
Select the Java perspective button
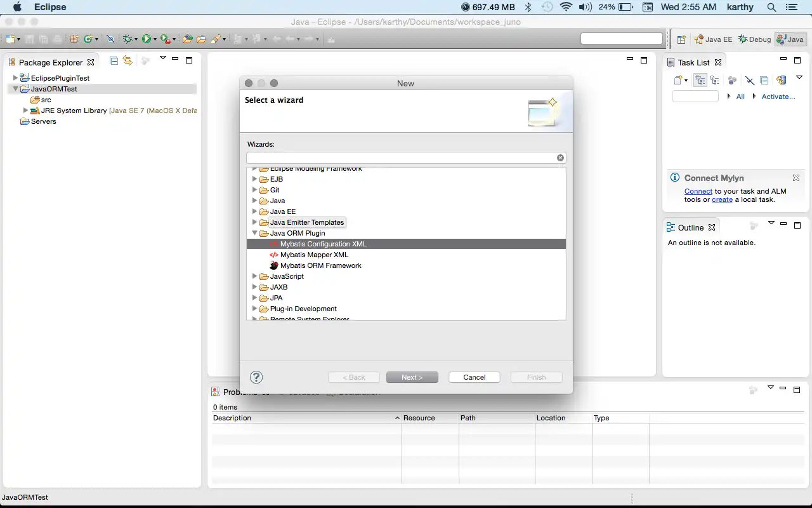click(x=790, y=39)
